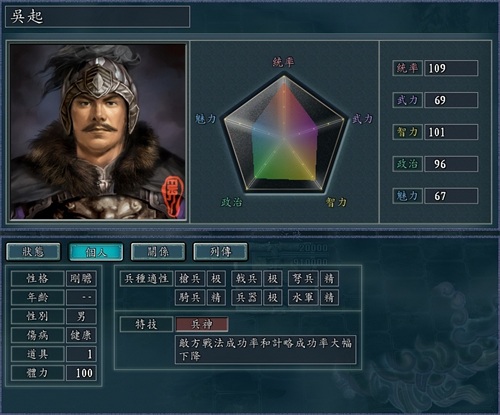Click the portrait of 吳起
500x415 pixels.
point(98,132)
